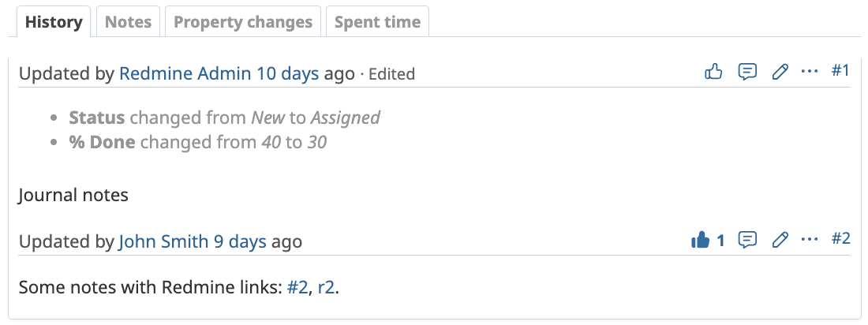Remove like on John Smith's note
This screenshot has height=325, width=868.
(x=701, y=241)
